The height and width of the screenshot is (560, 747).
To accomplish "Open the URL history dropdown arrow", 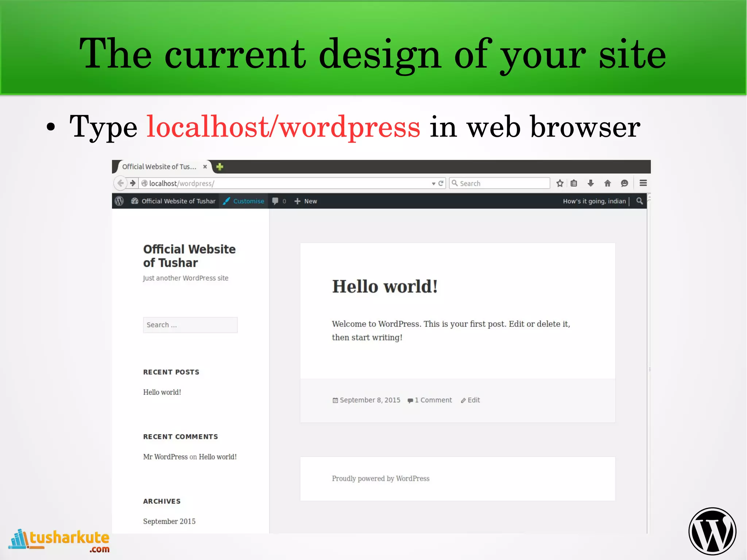I will [x=433, y=184].
